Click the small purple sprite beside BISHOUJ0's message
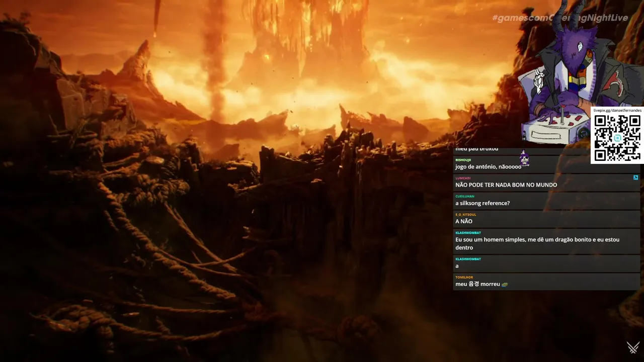The image size is (644, 362). (x=524, y=159)
